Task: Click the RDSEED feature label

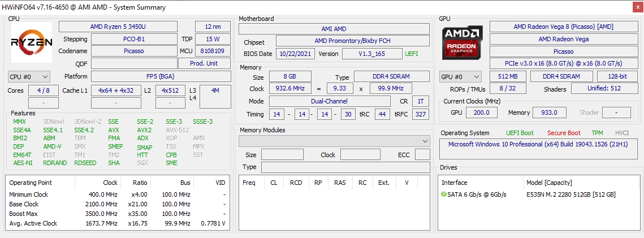Action: coord(85,163)
